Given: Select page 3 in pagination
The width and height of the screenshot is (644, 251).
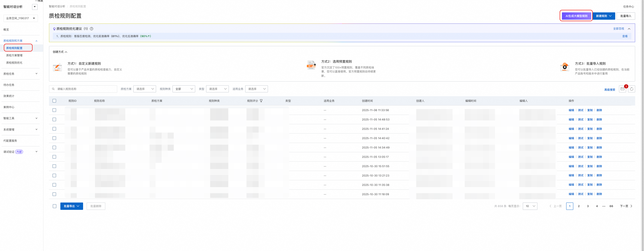Looking at the screenshot, I should click(x=588, y=206).
